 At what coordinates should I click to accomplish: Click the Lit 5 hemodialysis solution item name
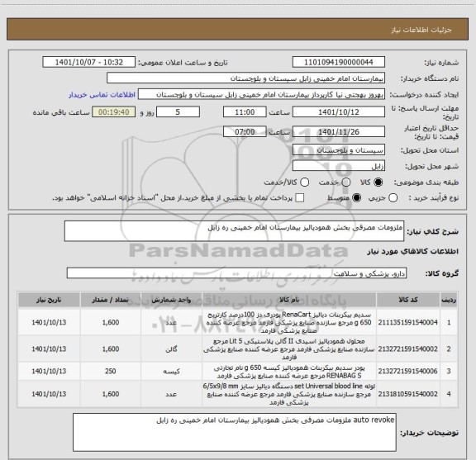(x=289, y=349)
